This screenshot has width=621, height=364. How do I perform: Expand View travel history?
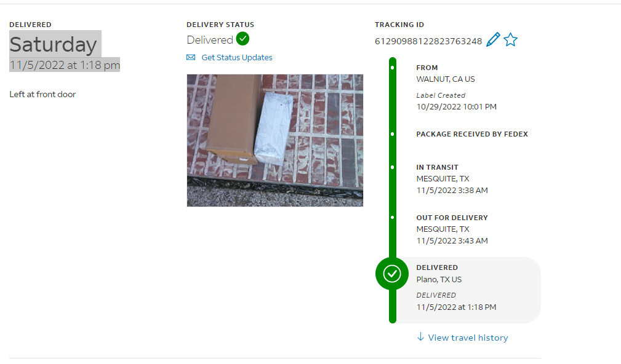pyautogui.click(x=468, y=338)
